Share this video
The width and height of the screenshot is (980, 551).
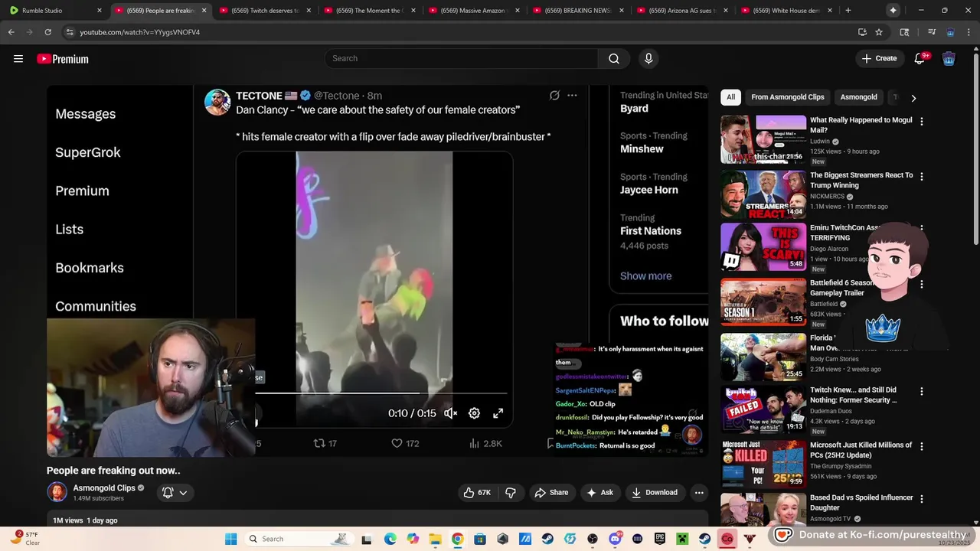(x=551, y=493)
